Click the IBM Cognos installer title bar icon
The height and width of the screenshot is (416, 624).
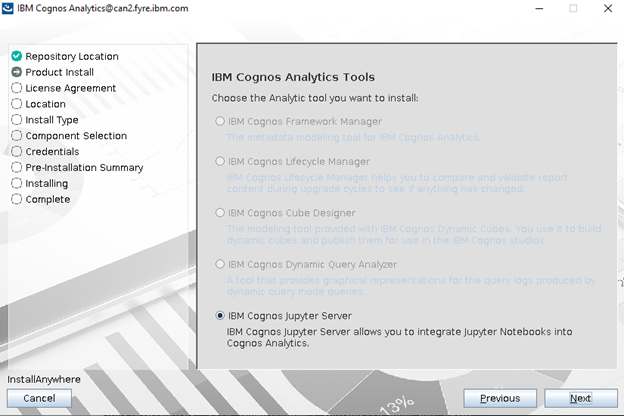(x=8, y=8)
